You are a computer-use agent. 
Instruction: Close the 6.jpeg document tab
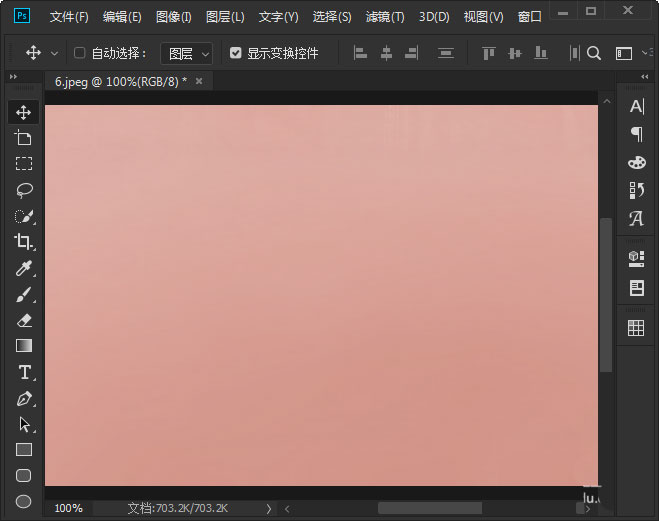pos(198,81)
